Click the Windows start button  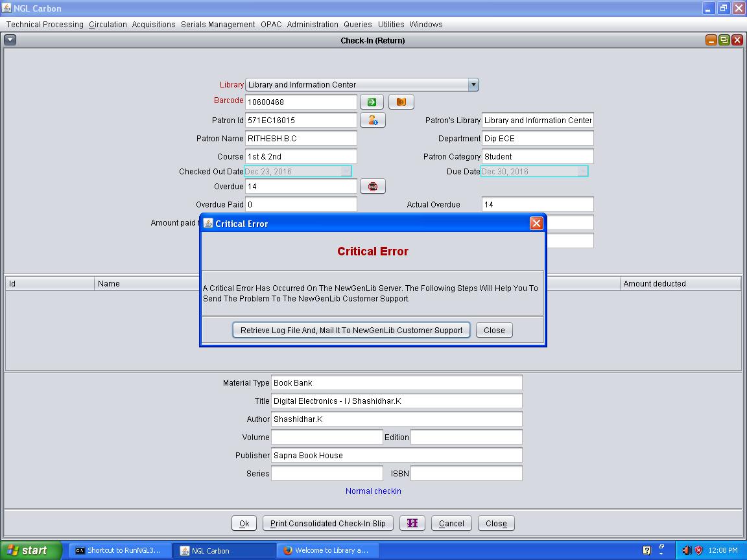[x=28, y=550]
